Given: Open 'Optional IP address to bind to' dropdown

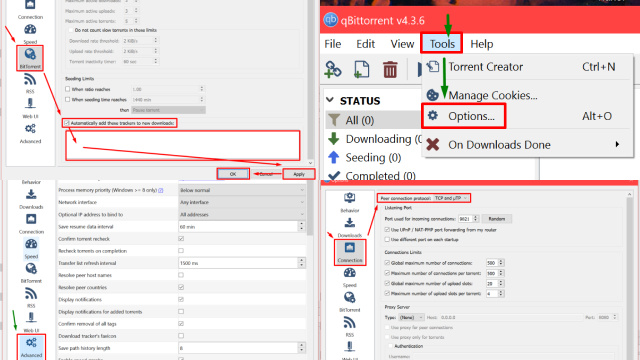Looking at the screenshot, I should pyautogui.click(x=242, y=214).
